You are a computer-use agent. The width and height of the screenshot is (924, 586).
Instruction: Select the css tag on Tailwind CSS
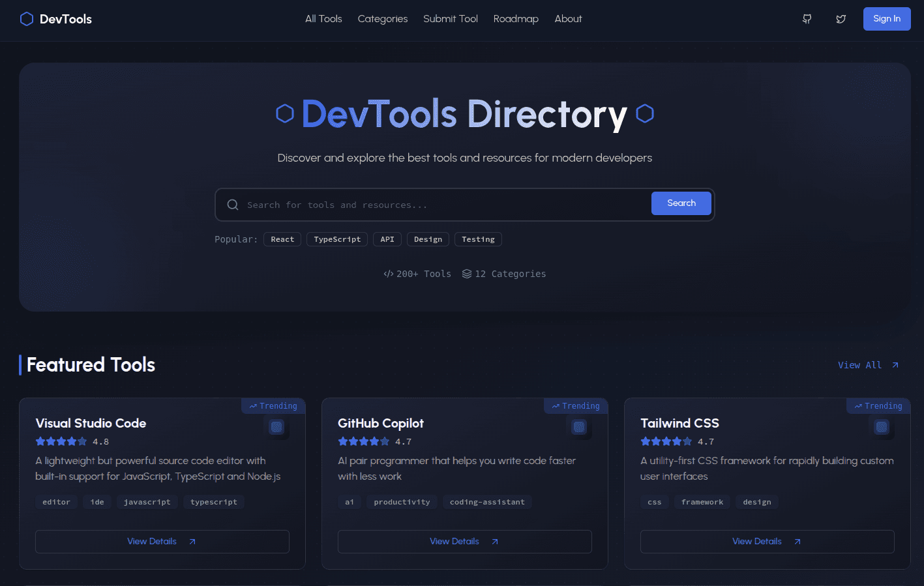tap(654, 501)
